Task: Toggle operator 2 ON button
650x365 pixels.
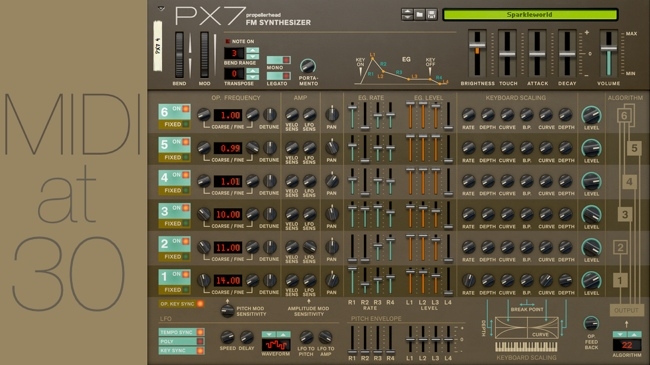Action: [x=185, y=241]
